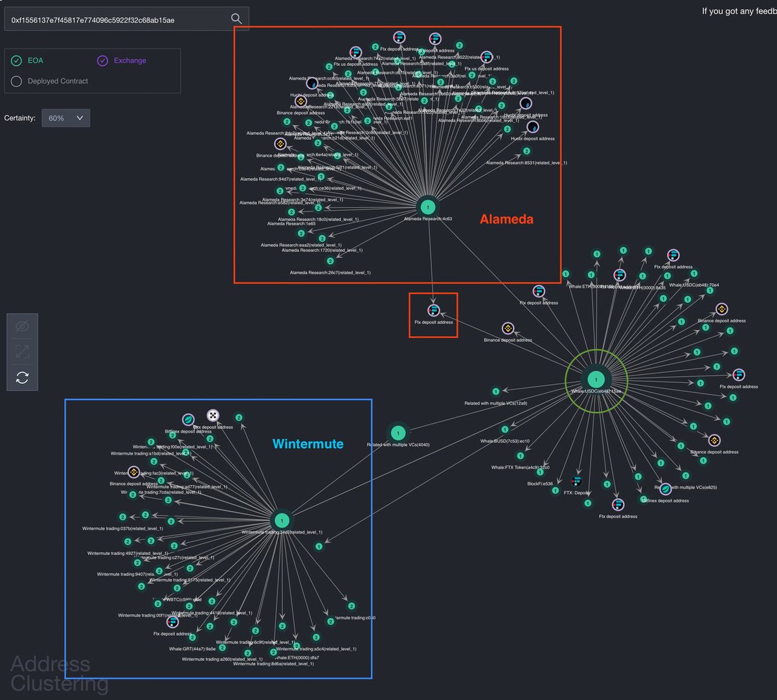Viewport: 777px width, 700px height.
Task: Select the Whale:BUSD(7c53):ec10 node
Action: click(x=505, y=429)
